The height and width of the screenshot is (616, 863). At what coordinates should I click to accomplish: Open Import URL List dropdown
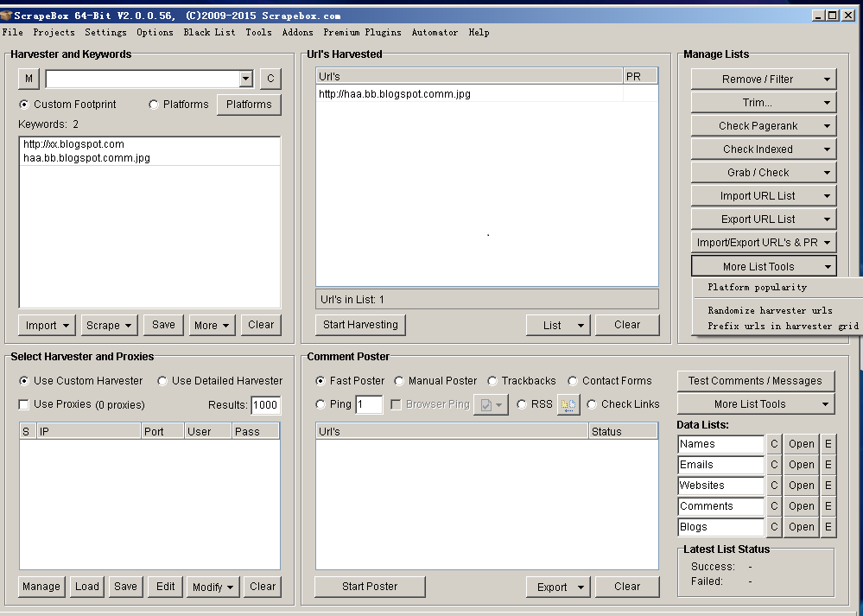[x=764, y=196]
